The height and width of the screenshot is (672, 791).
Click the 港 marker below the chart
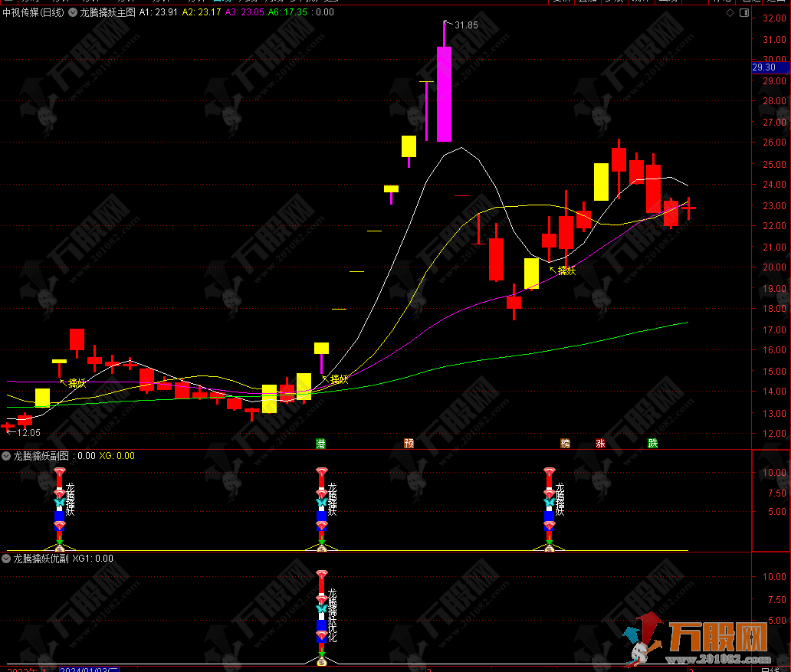(320, 444)
